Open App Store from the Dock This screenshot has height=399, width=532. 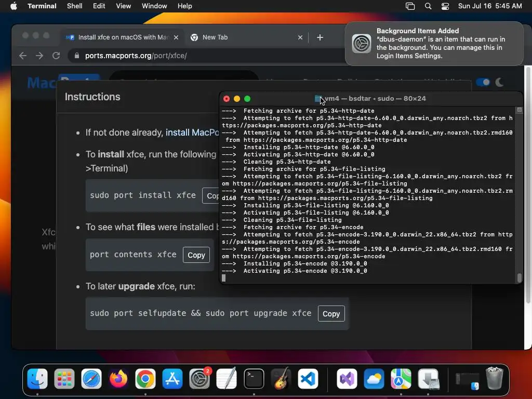[172, 379]
